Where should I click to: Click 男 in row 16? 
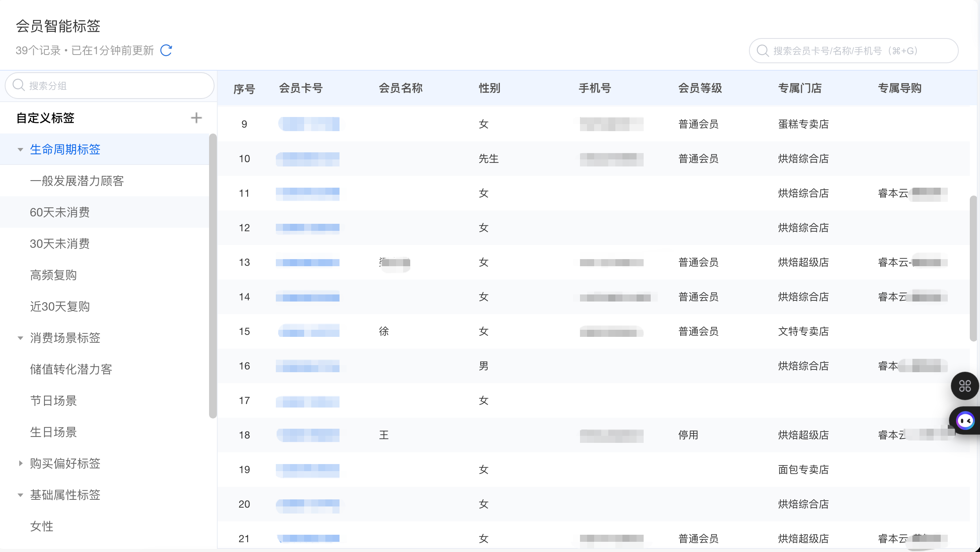[x=484, y=366]
